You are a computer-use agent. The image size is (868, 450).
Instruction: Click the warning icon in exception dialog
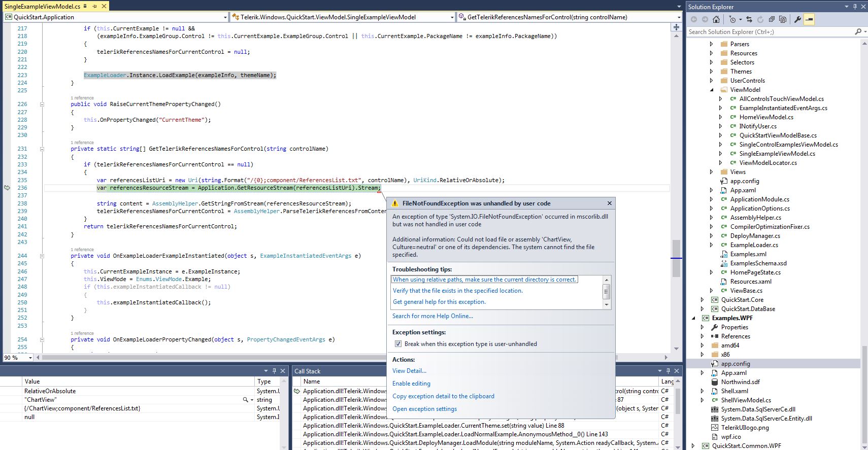(395, 203)
